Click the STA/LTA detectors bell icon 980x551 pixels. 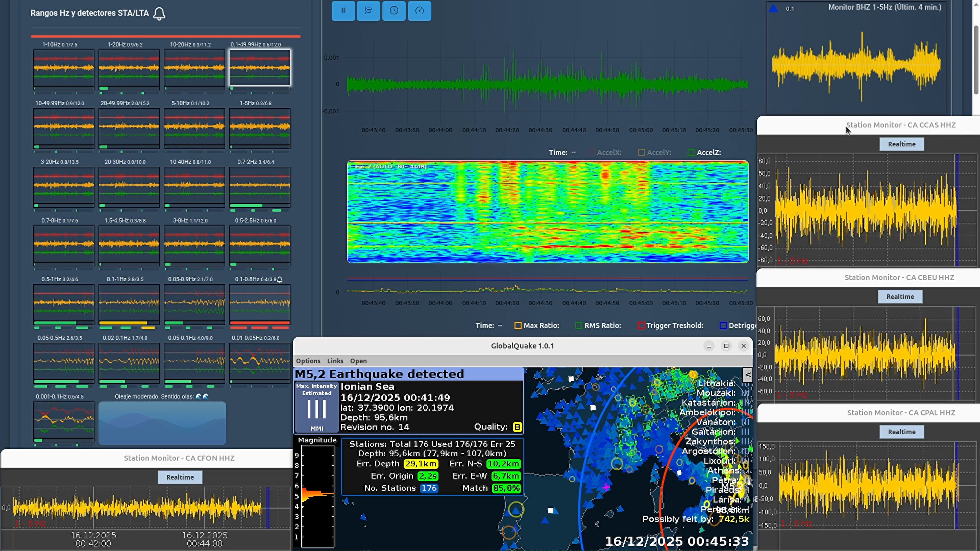159,14
